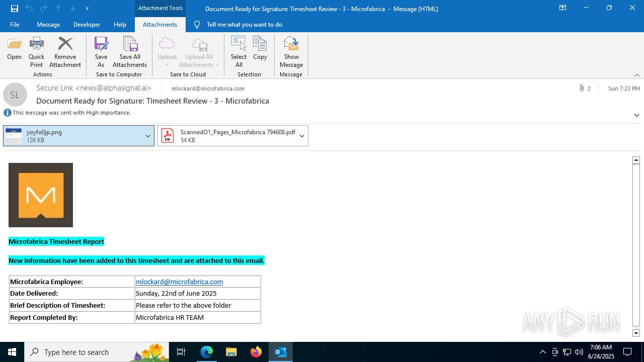The image size is (644, 362).
Task: Select the Attachments tab
Action: [x=160, y=25]
